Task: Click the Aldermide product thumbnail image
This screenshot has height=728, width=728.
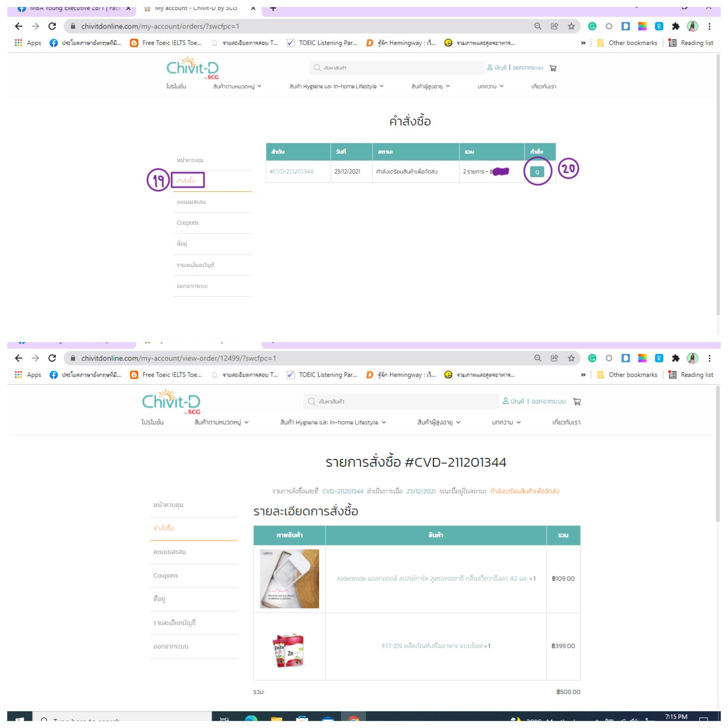Action: (x=289, y=578)
